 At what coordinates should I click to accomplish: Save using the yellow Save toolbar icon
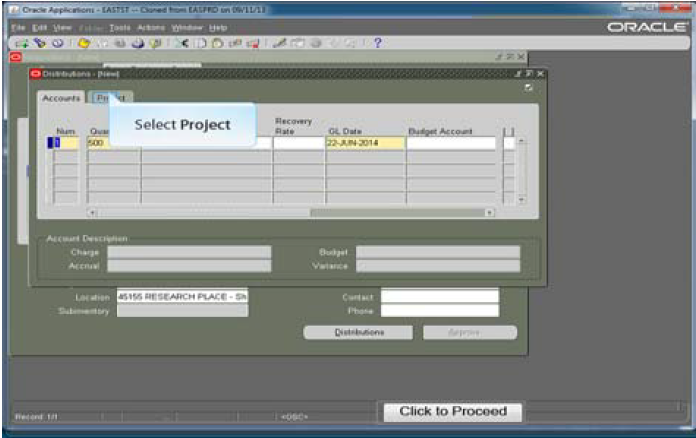pos(84,43)
